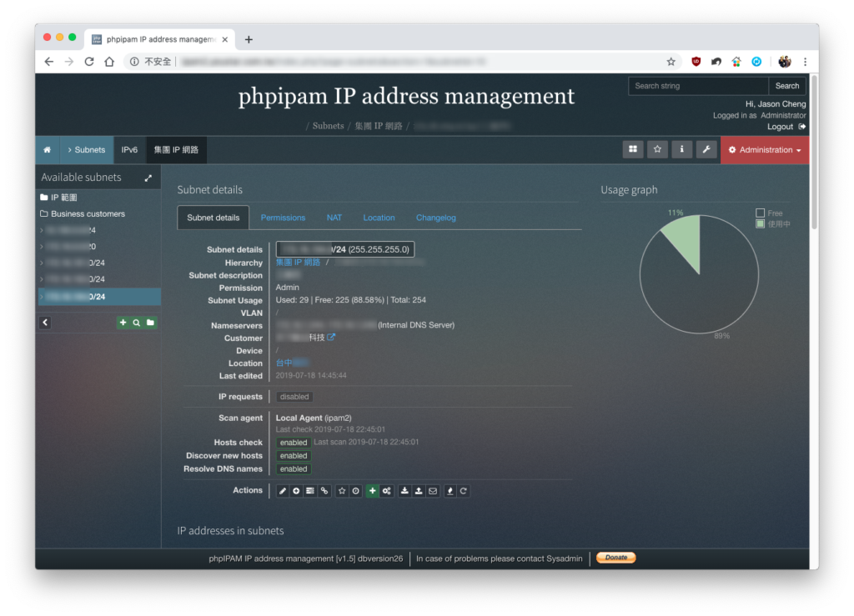Click the page's vertical scrollbar
854x616 pixels.
point(814,153)
